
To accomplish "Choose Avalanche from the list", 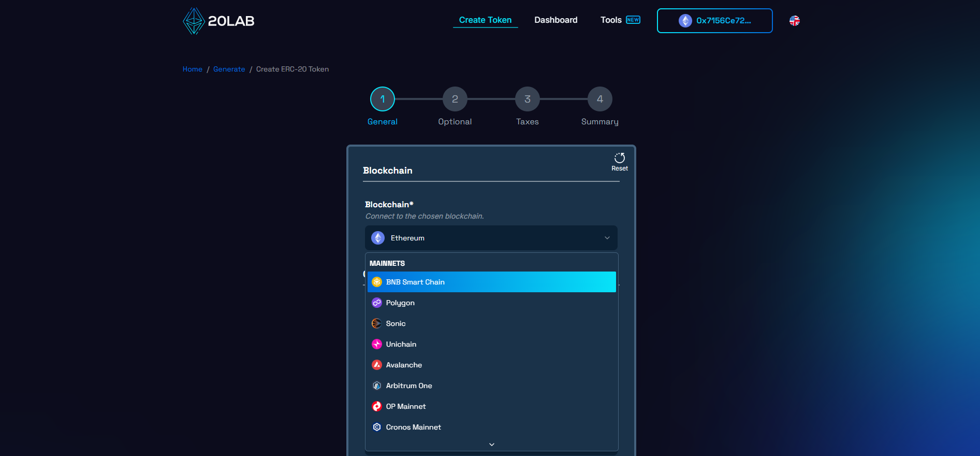I will pyautogui.click(x=491, y=365).
